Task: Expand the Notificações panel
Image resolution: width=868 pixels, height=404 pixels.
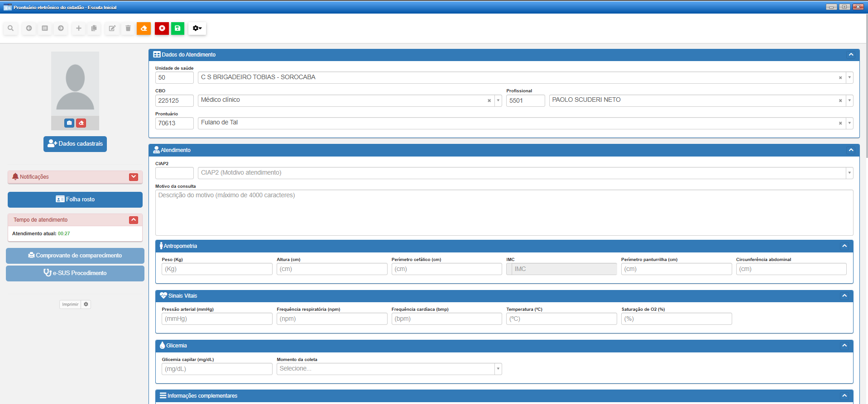Action: pyautogui.click(x=134, y=177)
